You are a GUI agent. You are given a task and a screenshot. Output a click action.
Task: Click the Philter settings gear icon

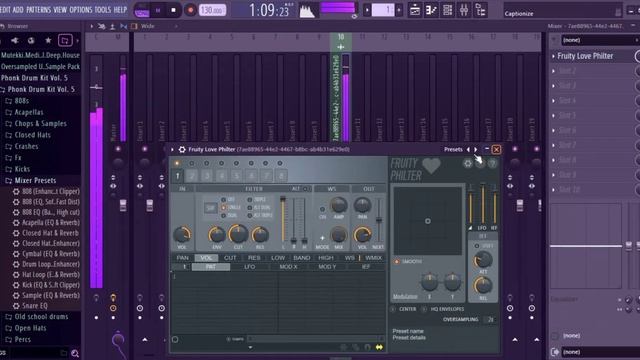(468, 164)
